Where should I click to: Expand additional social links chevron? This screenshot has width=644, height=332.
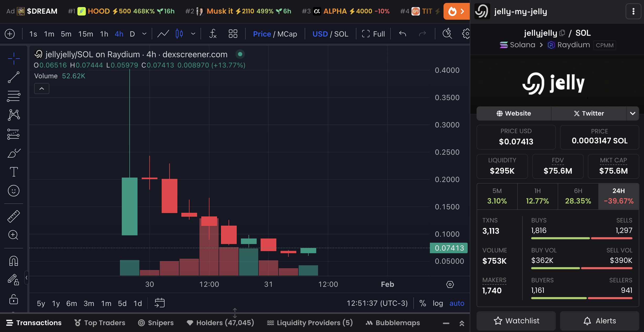(633, 113)
